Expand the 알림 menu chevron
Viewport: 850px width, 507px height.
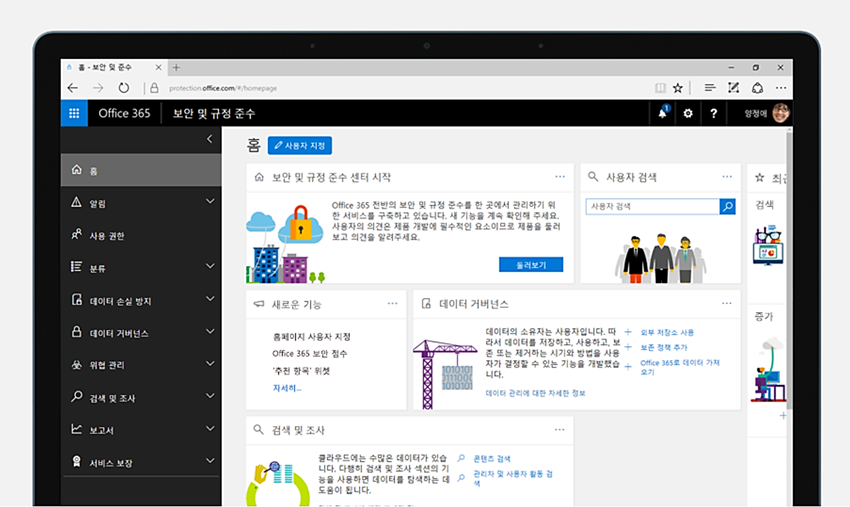[210, 202]
